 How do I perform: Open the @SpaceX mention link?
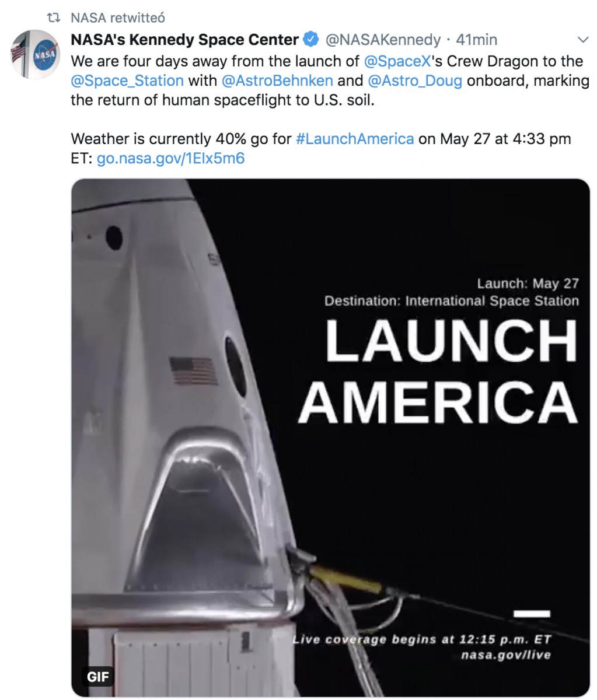(x=397, y=61)
